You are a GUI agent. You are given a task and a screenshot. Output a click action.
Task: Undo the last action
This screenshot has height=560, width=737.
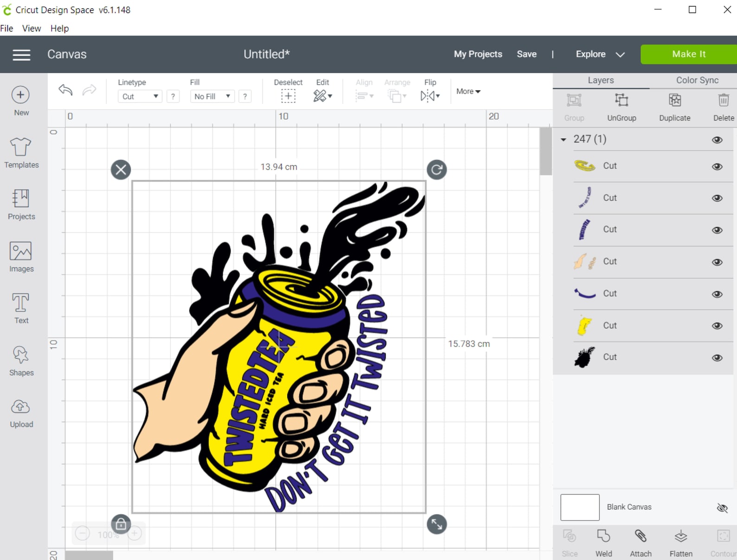65,90
